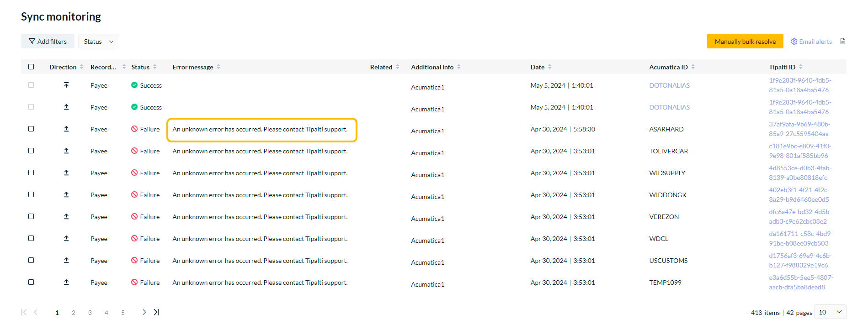The height and width of the screenshot is (330, 868).
Task: Check the box for the TEMP1099 row
Action: pyautogui.click(x=31, y=282)
